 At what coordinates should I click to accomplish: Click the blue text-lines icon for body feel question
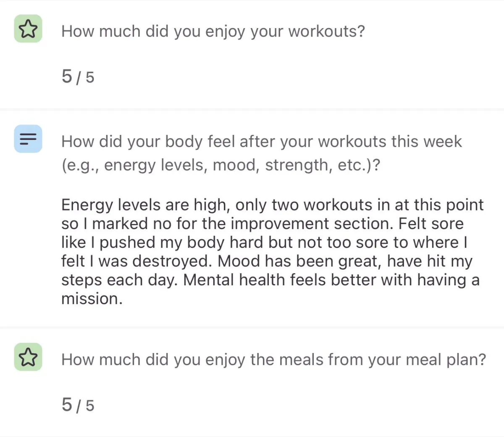click(x=28, y=139)
